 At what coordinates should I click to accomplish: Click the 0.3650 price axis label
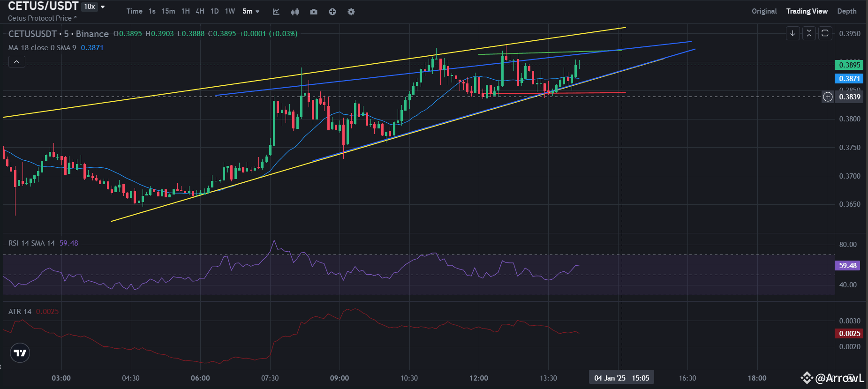point(850,204)
